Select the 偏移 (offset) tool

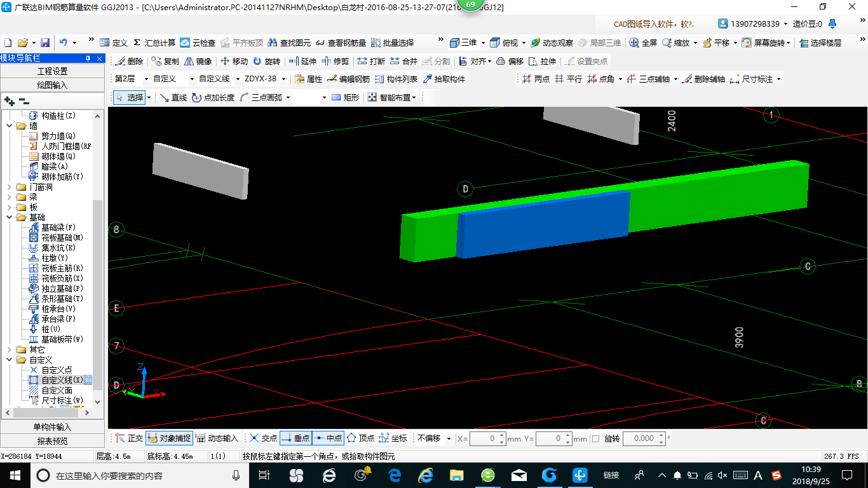click(510, 62)
